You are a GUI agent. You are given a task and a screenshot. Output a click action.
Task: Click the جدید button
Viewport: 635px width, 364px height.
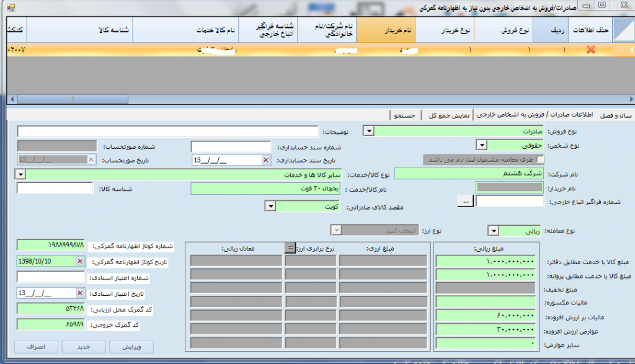click(x=84, y=347)
